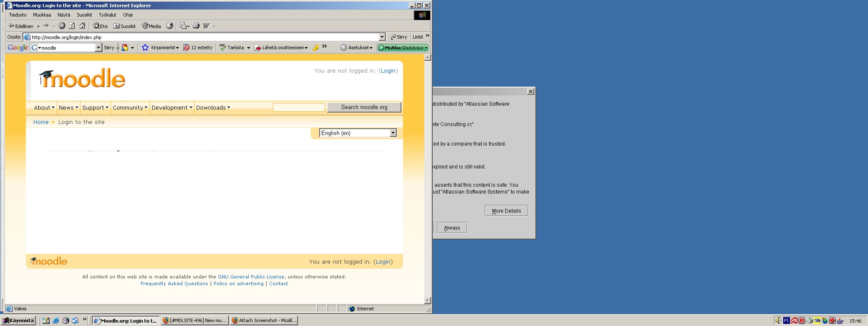Click More Details in certificate dialog
The height and width of the screenshot is (326, 868).
(506, 211)
